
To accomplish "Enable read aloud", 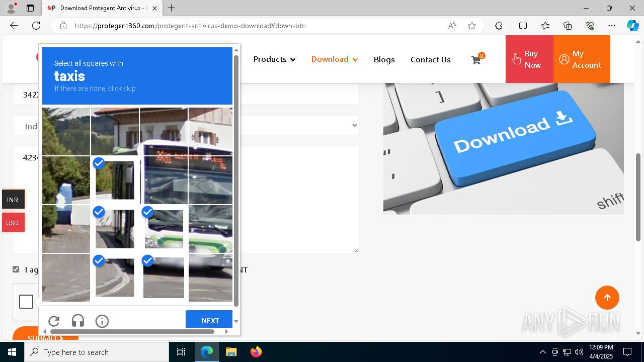I will 452,26.
